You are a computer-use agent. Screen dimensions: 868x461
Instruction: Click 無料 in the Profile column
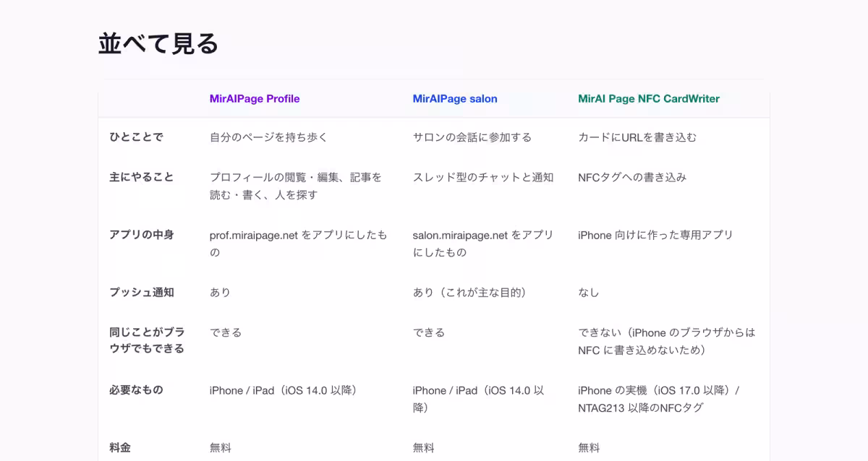(x=221, y=448)
